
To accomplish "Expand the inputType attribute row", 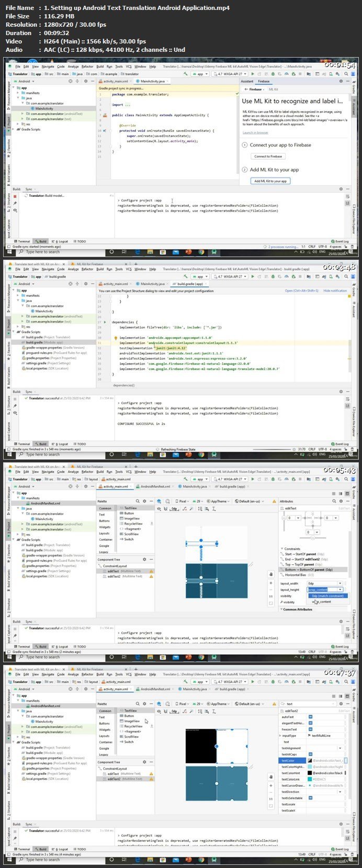I will [x=280, y=736].
